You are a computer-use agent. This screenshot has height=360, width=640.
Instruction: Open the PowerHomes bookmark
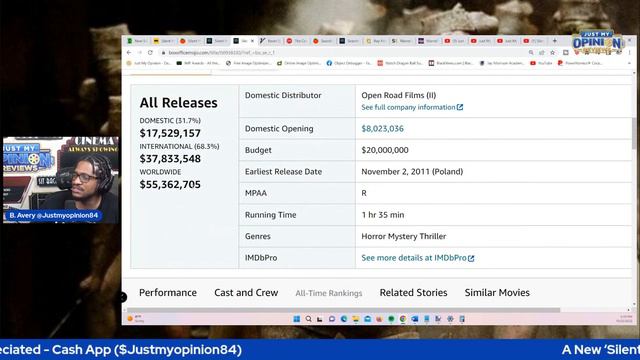click(x=580, y=63)
